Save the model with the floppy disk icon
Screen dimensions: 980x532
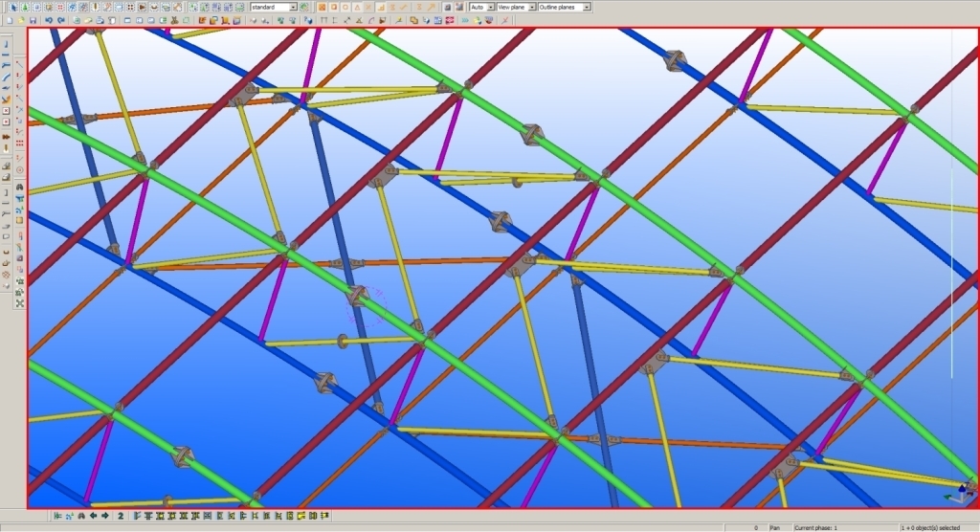[33, 20]
